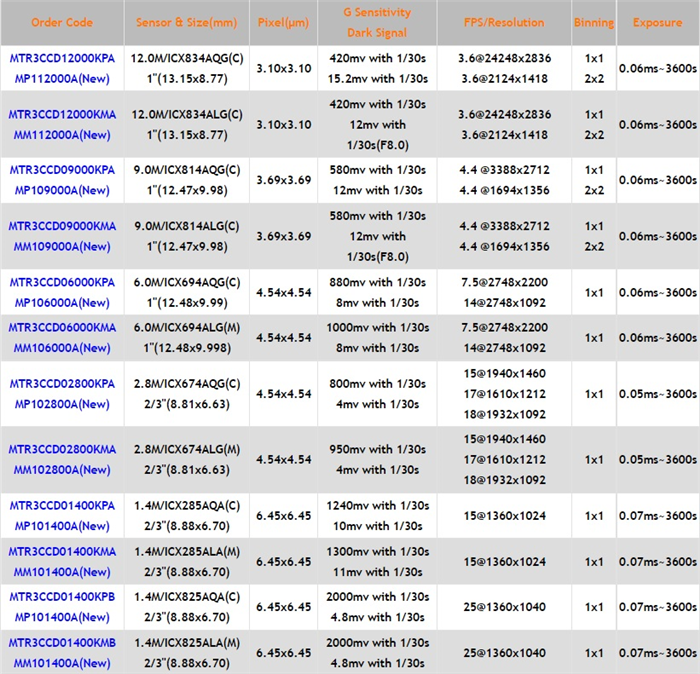The image size is (700, 674).
Task: Select the 1000mv with 1/30s sensitivity value
Action: 378,328
